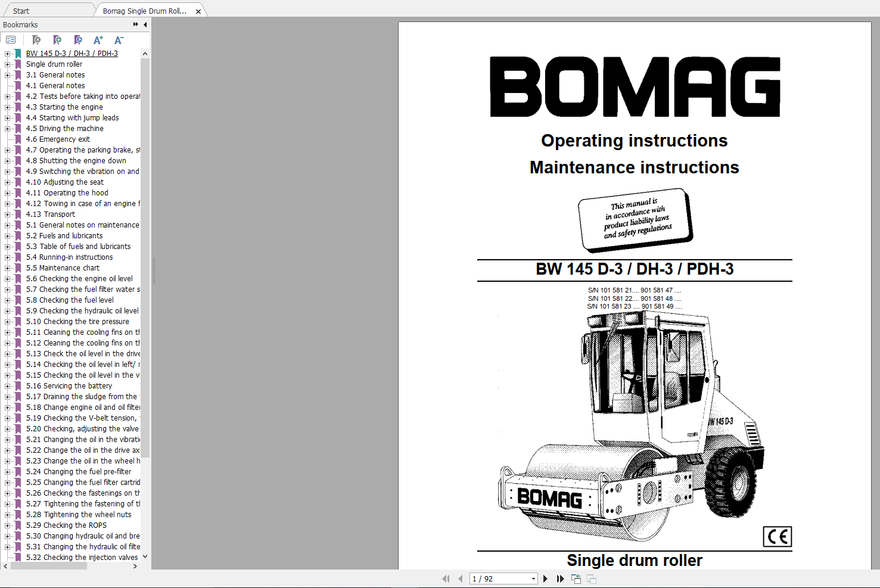The height and width of the screenshot is (588, 880).
Task: Click the roller illustration on the cover page
Action: click(632, 425)
